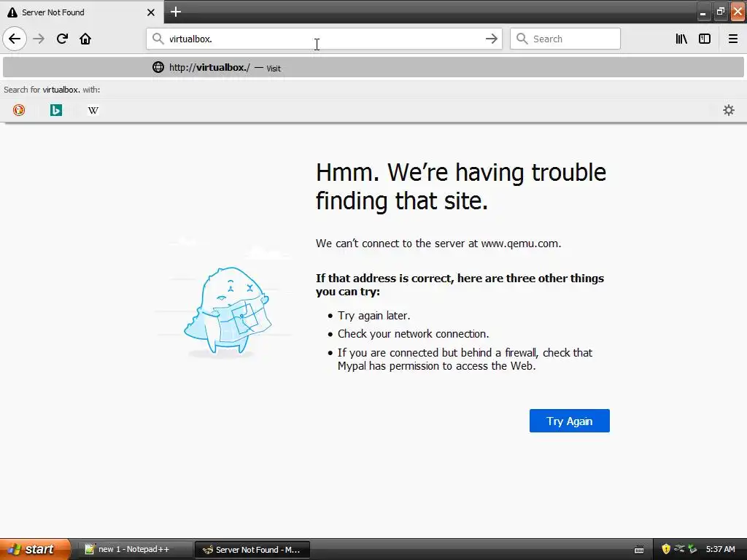
Task: Visit the http://virtualbox./ suggestion
Action: tap(373, 67)
